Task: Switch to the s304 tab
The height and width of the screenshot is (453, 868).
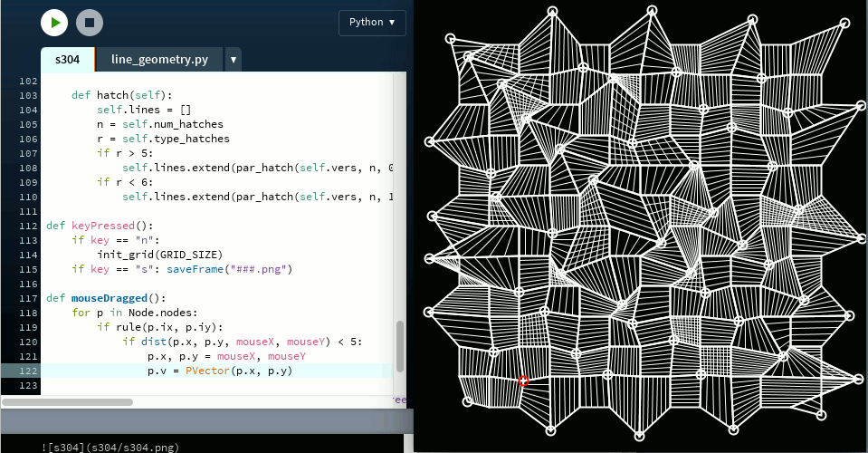Action: coord(67,60)
